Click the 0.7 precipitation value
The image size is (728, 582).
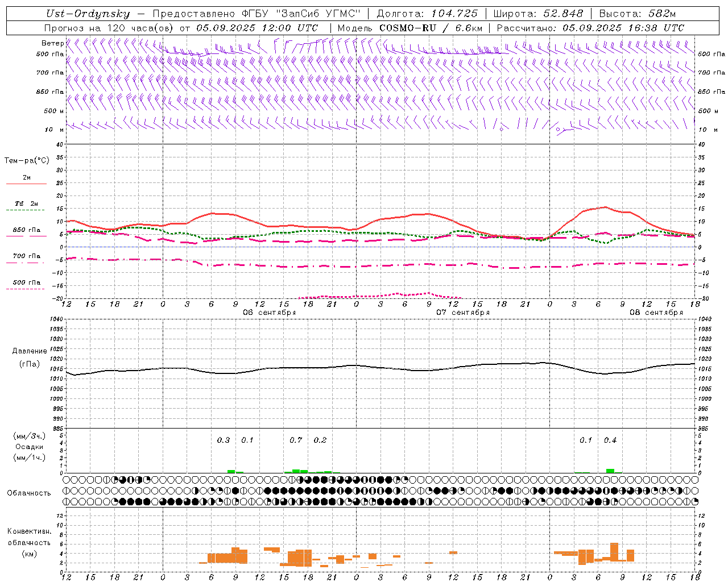tap(296, 440)
